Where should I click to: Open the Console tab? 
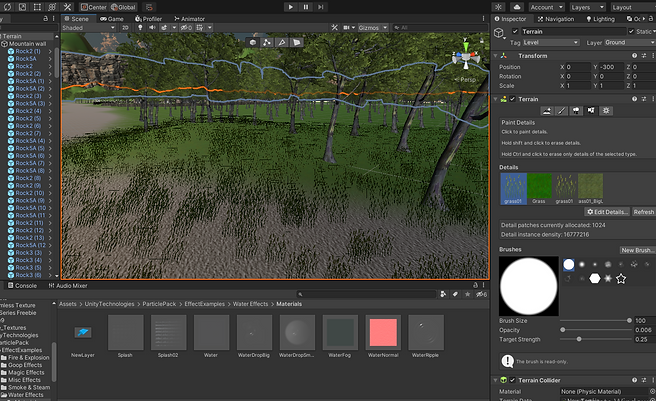[x=22, y=285]
